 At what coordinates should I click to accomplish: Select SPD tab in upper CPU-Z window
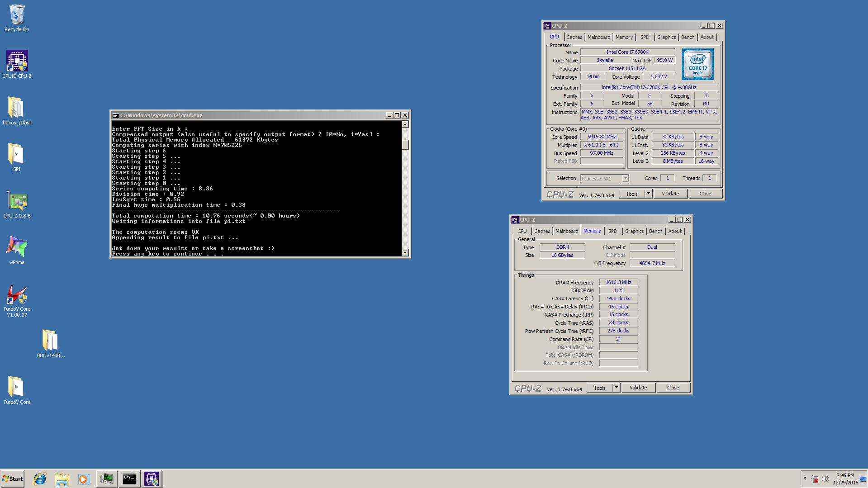pos(645,37)
